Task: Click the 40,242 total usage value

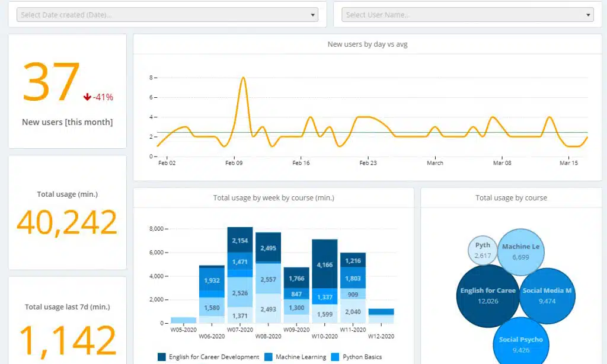Action: [67, 223]
